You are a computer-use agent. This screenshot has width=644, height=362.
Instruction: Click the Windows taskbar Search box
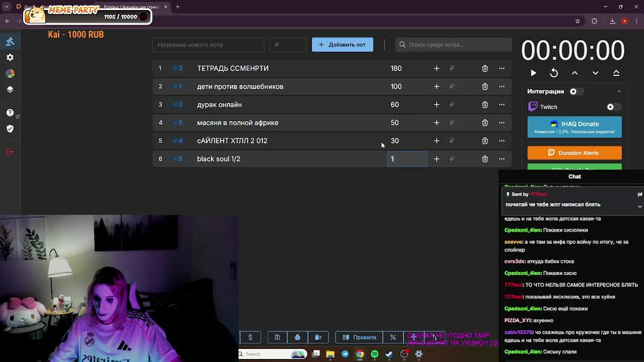[x=272, y=354]
